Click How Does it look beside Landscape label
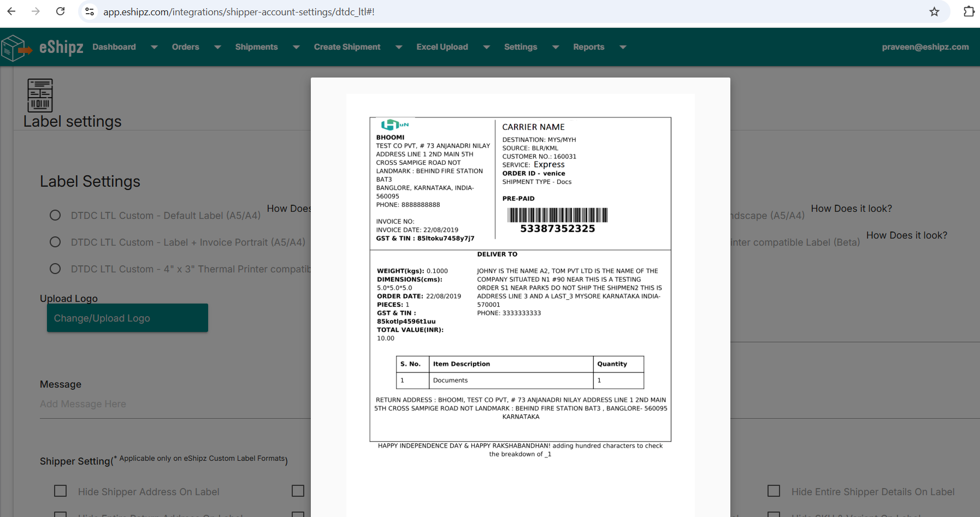 tap(851, 209)
